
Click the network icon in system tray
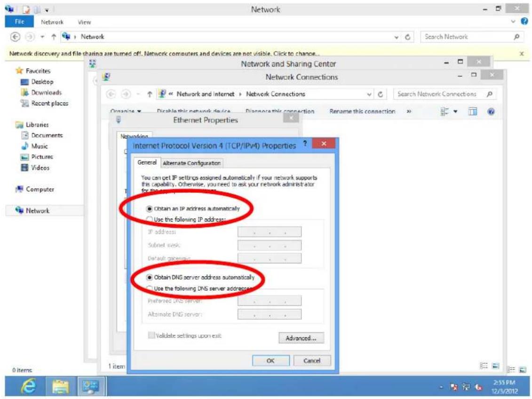(x=466, y=387)
